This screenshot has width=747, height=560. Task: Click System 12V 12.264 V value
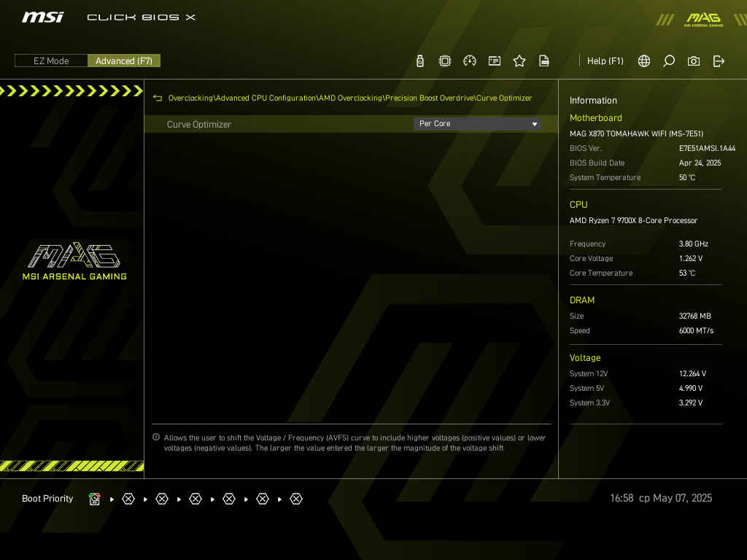(x=693, y=374)
